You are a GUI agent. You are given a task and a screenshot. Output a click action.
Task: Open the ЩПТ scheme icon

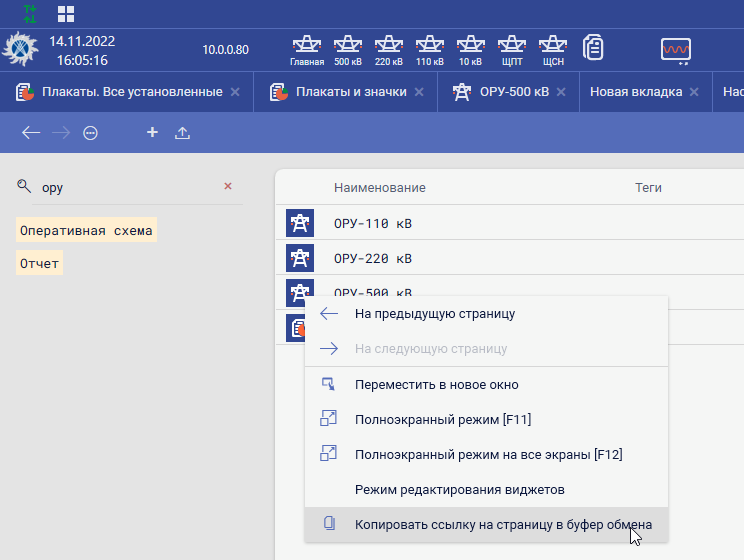(x=511, y=49)
